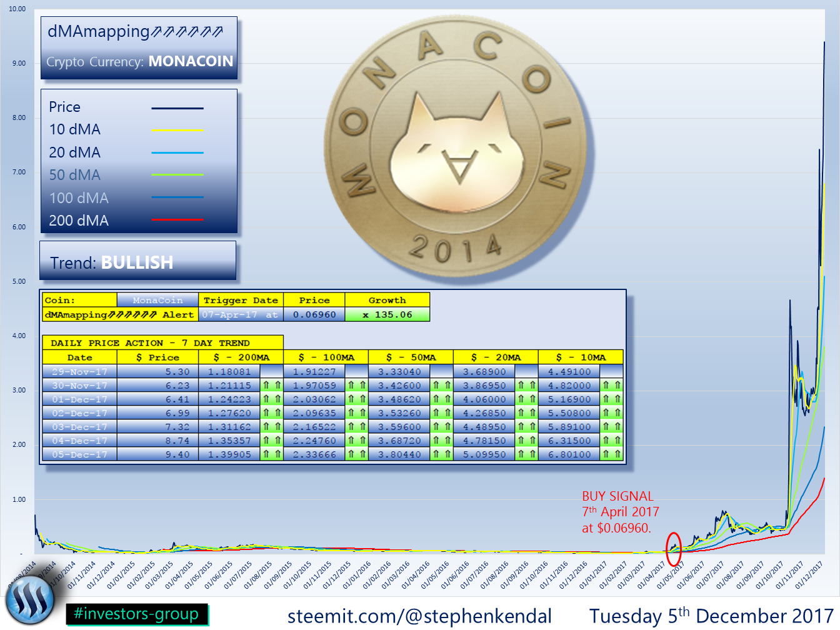Viewport: 840px width, 630px height.
Task: Select the 10MA value 4.49100
Action: 569,372
